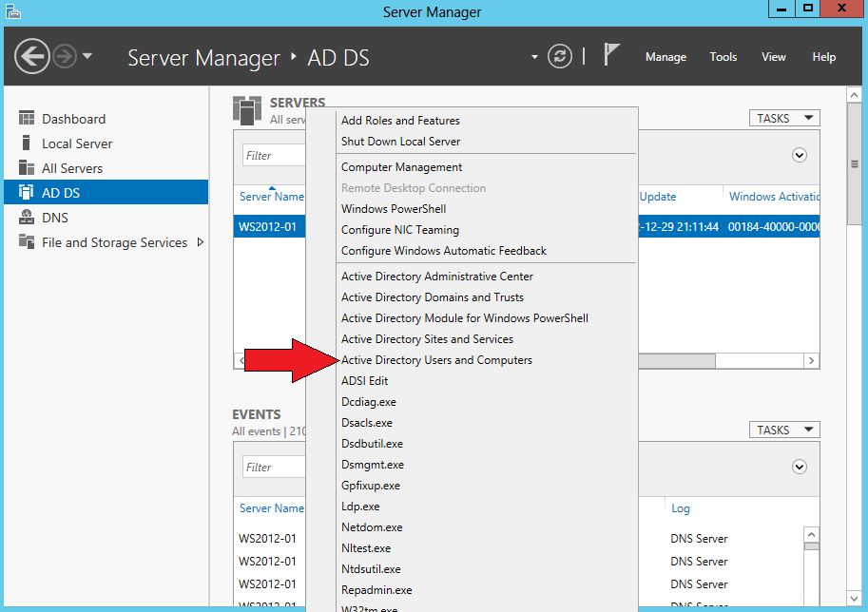Open the Tools menu
Viewport: 868px width, 612px height.
(x=723, y=57)
